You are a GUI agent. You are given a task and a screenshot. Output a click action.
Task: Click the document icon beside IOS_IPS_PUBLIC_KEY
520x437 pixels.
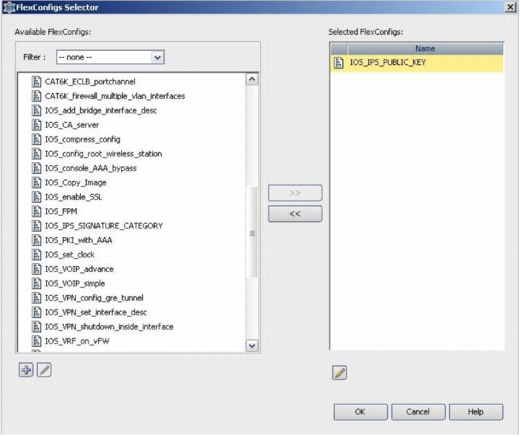(339, 63)
